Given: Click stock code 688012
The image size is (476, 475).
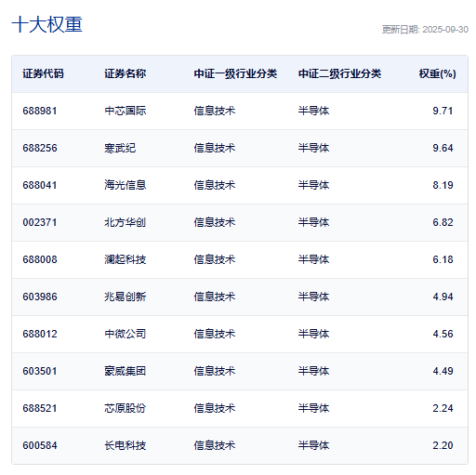Looking at the screenshot, I should click(40, 334).
